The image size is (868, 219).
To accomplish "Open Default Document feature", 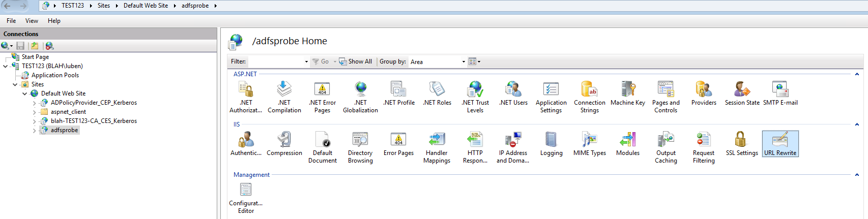I will coord(322,147).
